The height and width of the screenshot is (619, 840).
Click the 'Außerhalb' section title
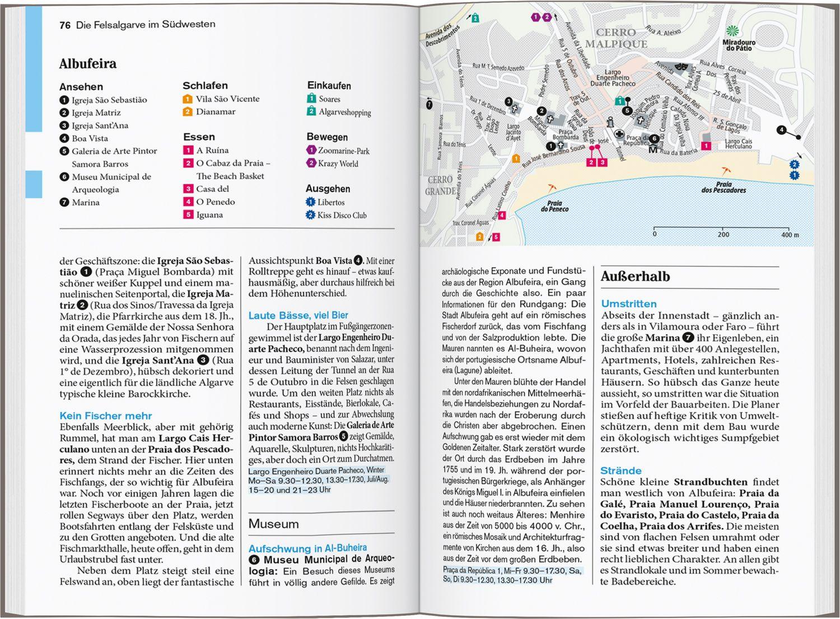point(635,276)
